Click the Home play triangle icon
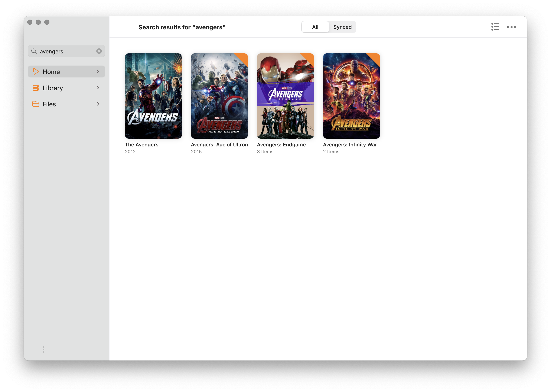 36,72
